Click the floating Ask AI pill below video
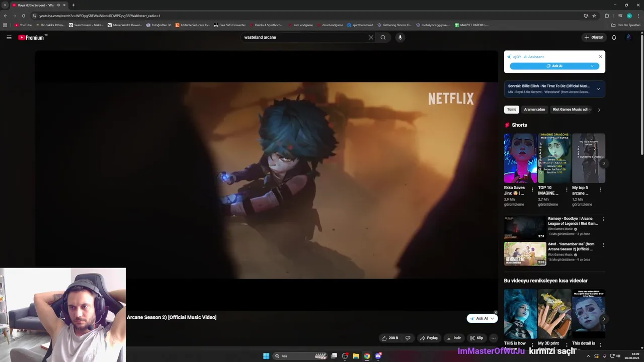Screen dimensions: 644x362 pos(482,318)
